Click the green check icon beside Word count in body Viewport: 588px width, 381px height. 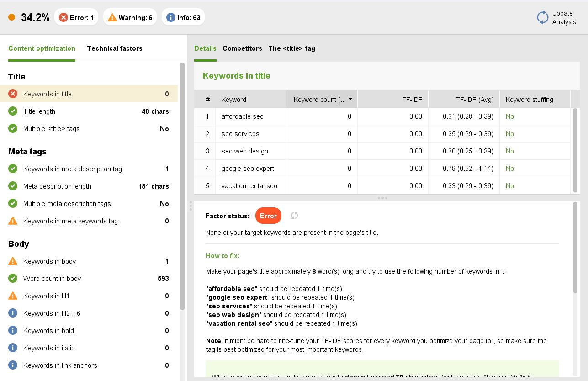[x=13, y=278]
